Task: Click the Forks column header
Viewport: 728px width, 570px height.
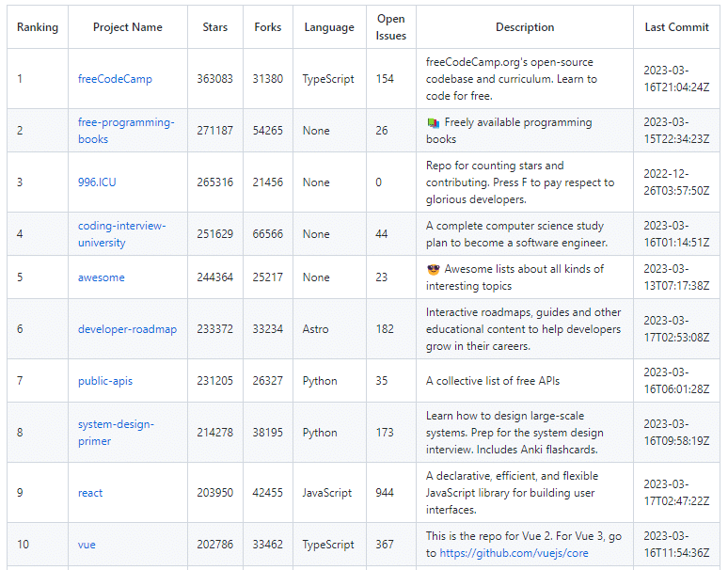Action: point(268,27)
